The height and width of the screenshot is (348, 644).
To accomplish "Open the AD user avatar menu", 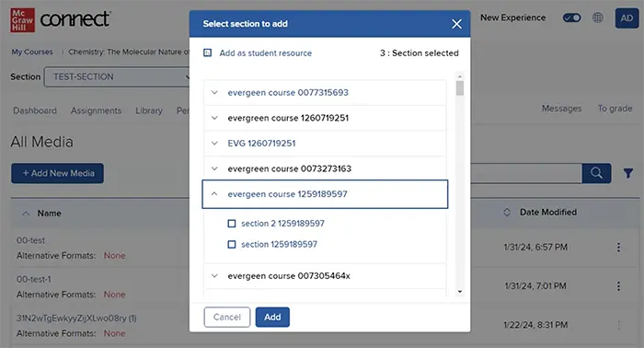I will (x=627, y=18).
